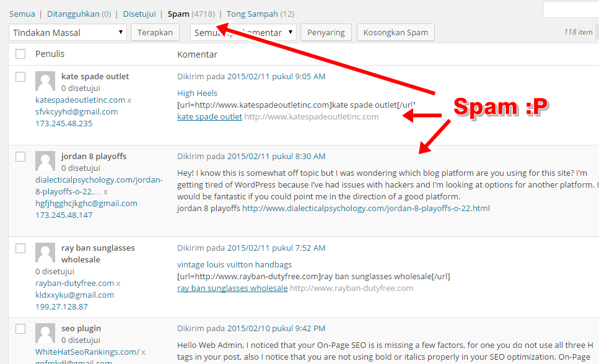This screenshot has height=364, width=599.
Task: Open ray ban sunglasses wholesale comment link
Action: click(232, 288)
